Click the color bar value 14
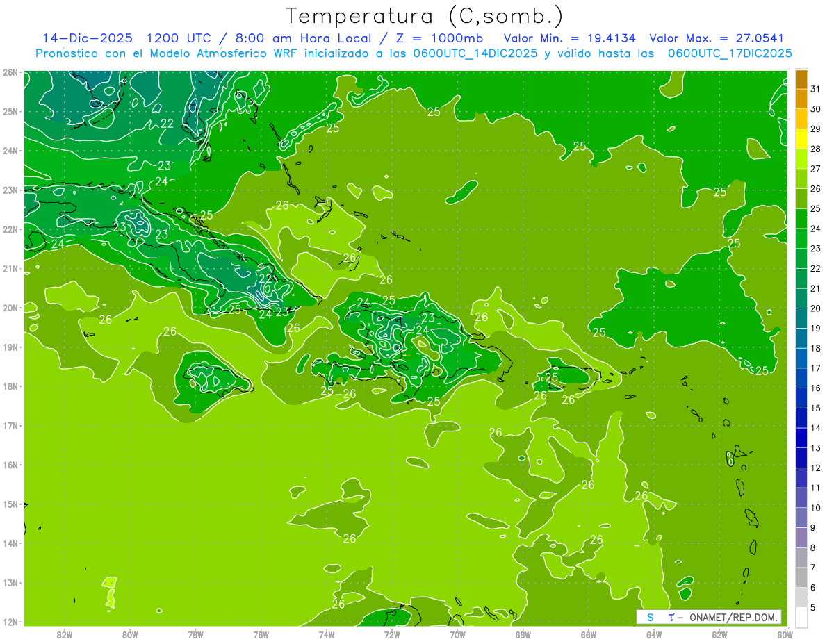The width and height of the screenshot is (834, 644). pos(816,428)
